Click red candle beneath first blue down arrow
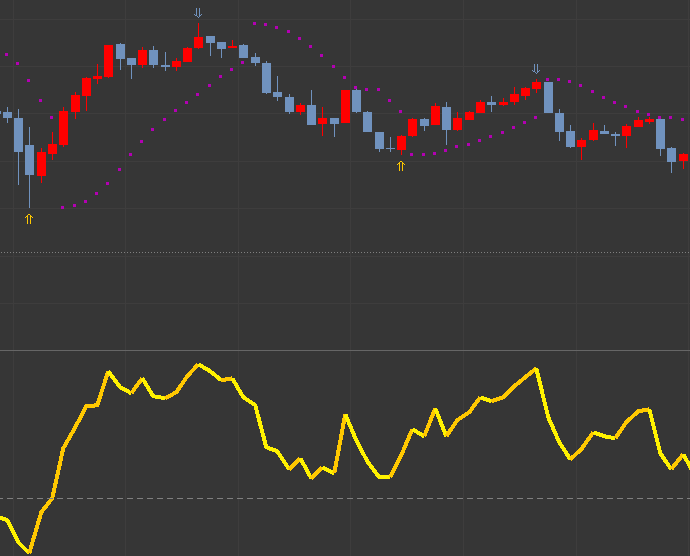690x556 pixels. [198, 42]
